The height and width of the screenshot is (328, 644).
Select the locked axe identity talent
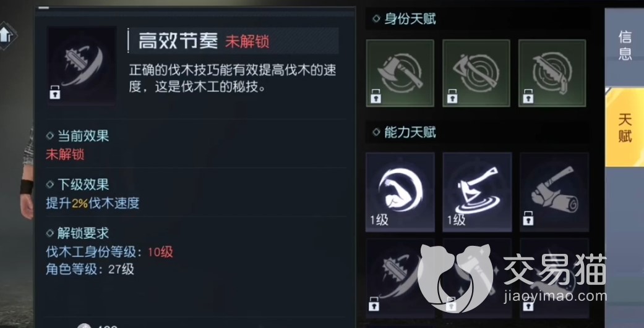[400, 73]
